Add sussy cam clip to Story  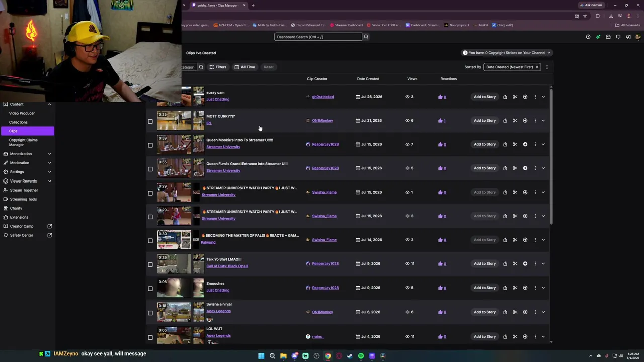(x=485, y=97)
